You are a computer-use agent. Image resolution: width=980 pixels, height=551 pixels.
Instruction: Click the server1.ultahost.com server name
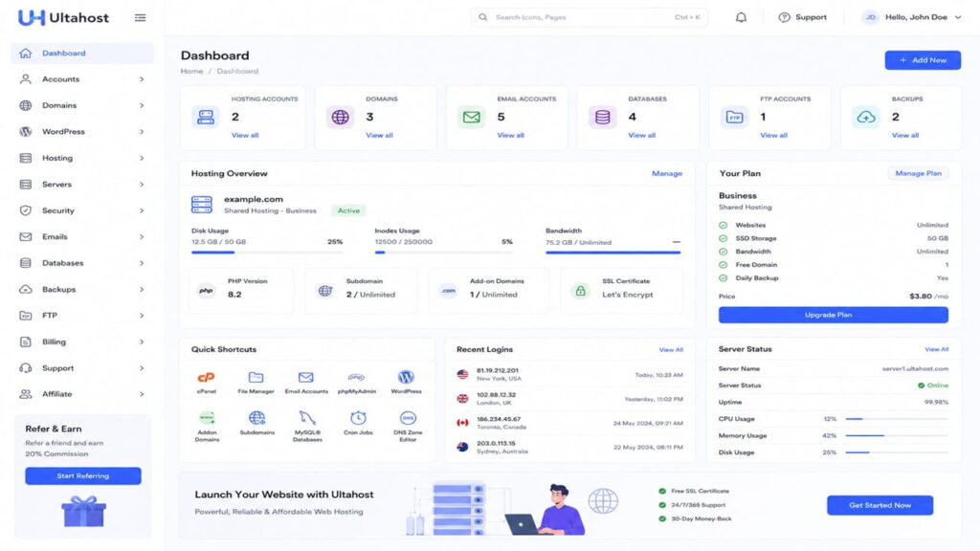915,368
